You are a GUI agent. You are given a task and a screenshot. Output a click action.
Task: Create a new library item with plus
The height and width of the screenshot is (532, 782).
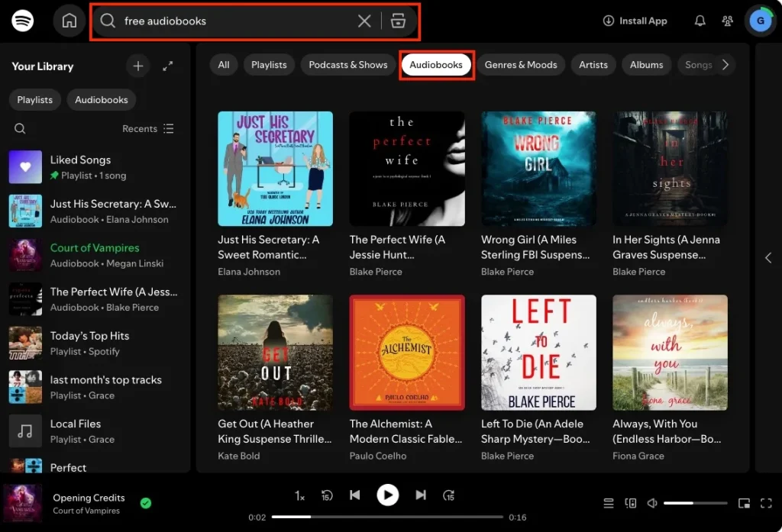[137, 66]
